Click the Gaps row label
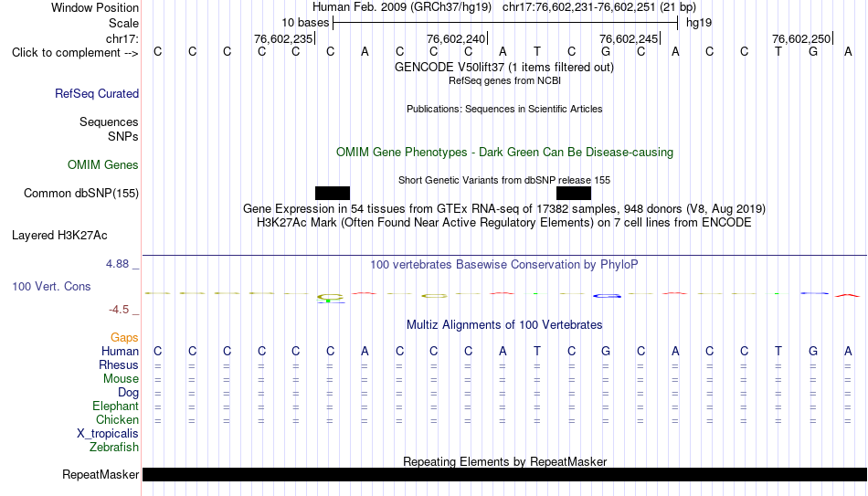 point(124,338)
